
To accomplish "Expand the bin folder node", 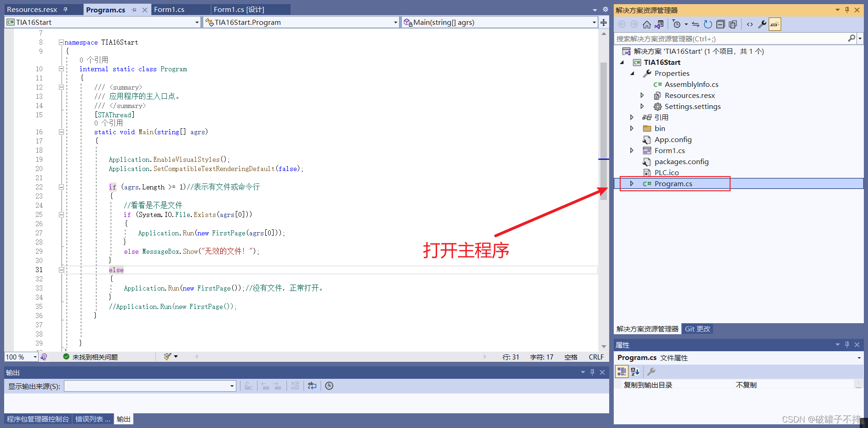I will [x=631, y=128].
